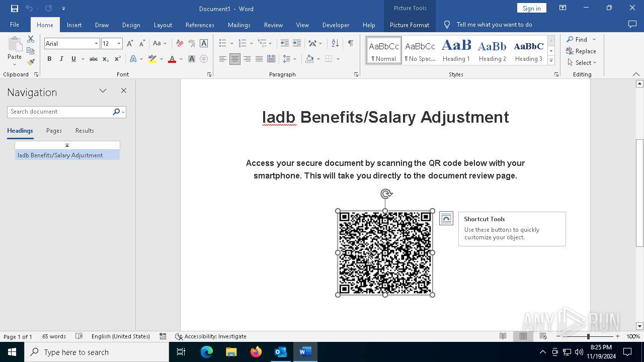The height and width of the screenshot is (362, 644).
Task: Launch Microsoft Edge from the taskbar
Action: pos(207,352)
